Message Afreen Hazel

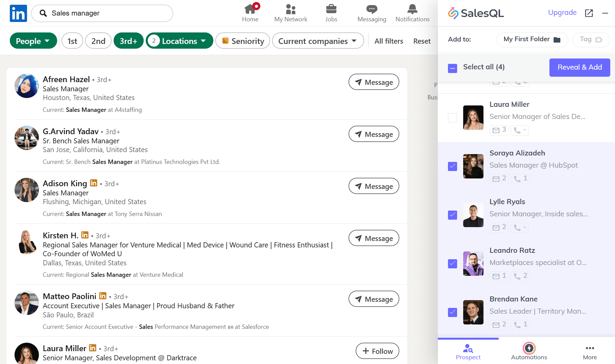pos(374,82)
